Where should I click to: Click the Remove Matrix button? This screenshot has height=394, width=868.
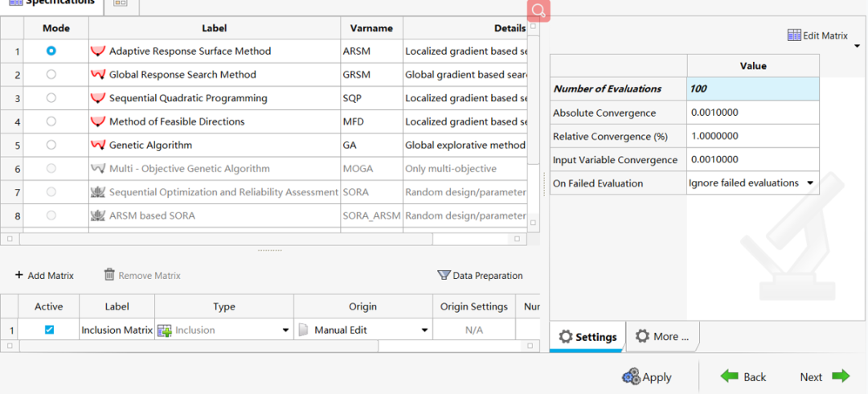[x=142, y=275]
